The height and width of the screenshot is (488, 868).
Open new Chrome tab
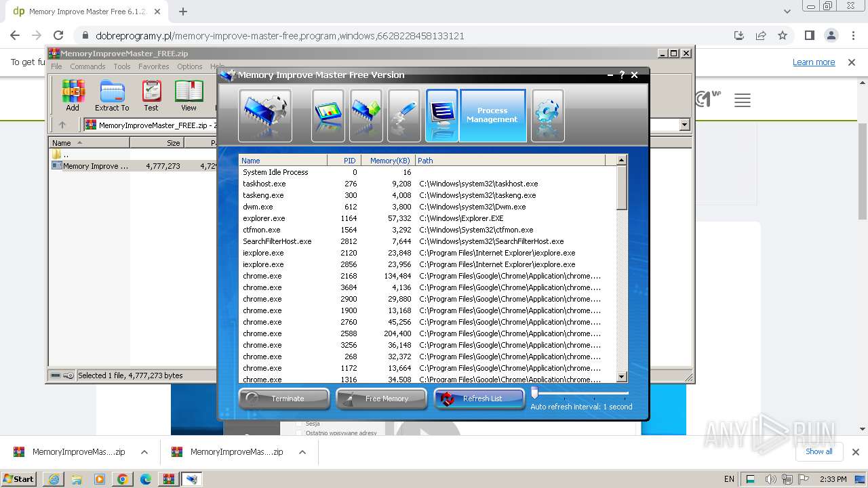click(x=183, y=12)
